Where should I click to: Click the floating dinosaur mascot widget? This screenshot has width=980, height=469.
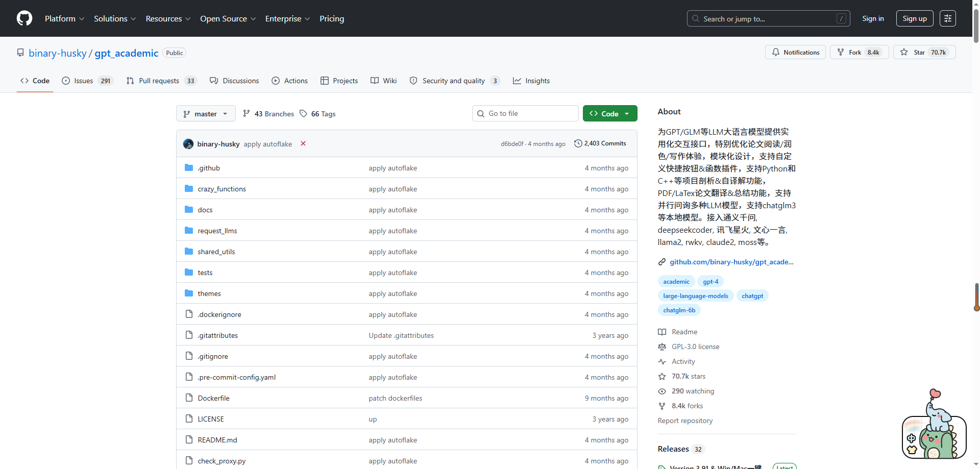coord(934,425)
